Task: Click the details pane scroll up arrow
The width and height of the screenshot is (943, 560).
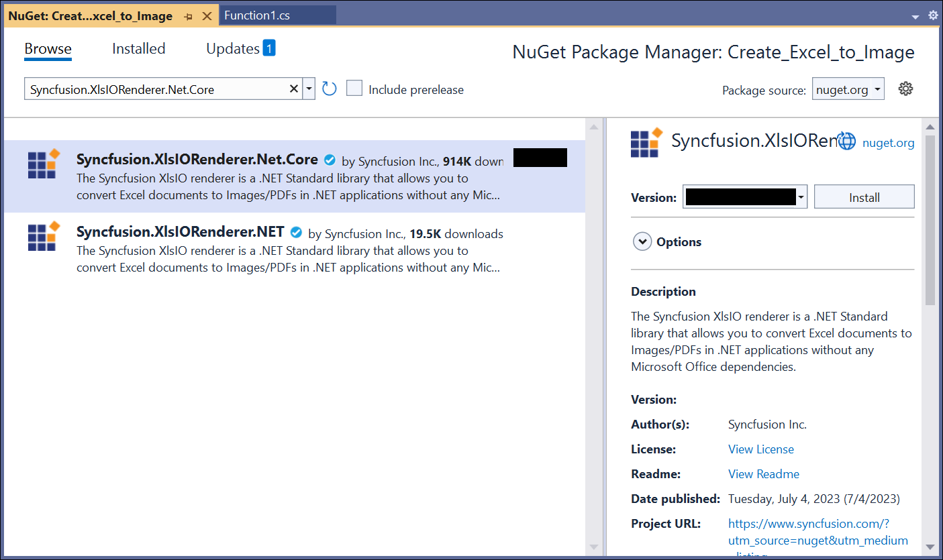Action: tap(930, 126)
